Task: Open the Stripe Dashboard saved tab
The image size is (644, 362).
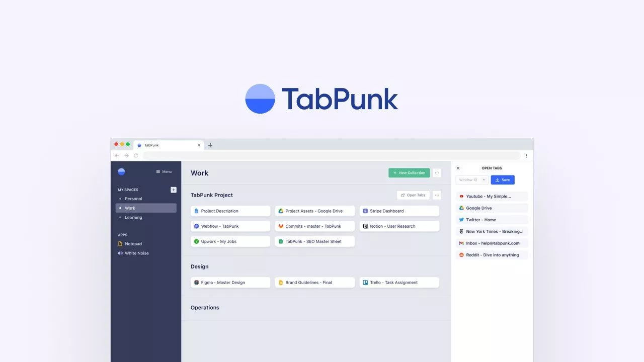Action: tap(399, 211)
